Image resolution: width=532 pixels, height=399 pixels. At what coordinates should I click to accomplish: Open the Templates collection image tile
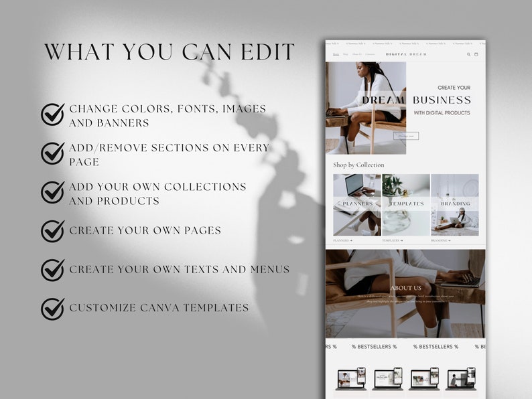click(406, 205)
